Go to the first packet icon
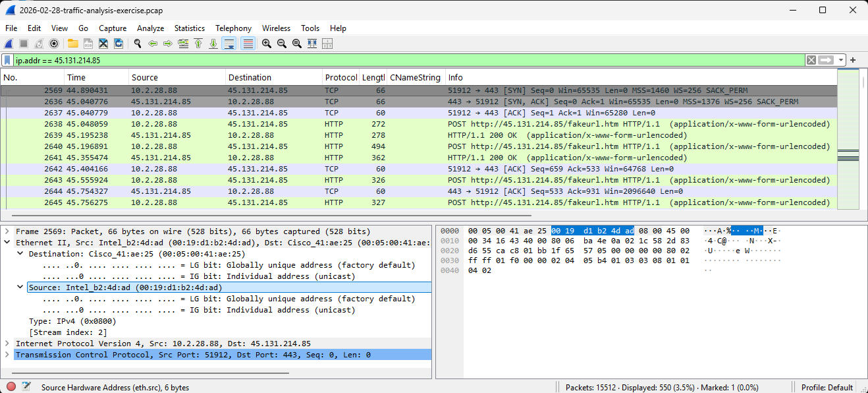Image resolution: width=868 pixels, height=393 pixels. [198, 44]
